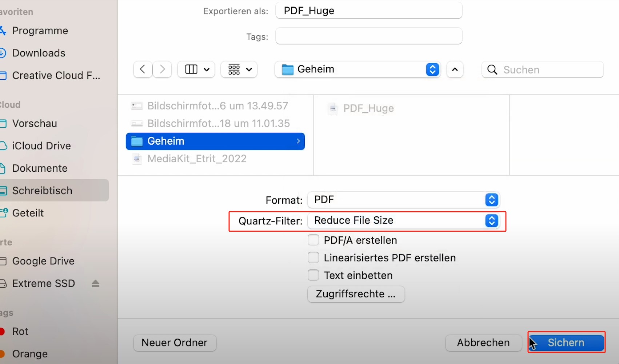Open iCloud Drive in sidebar
The width and height of the screenshot is (619, 364).
point(41,146)
